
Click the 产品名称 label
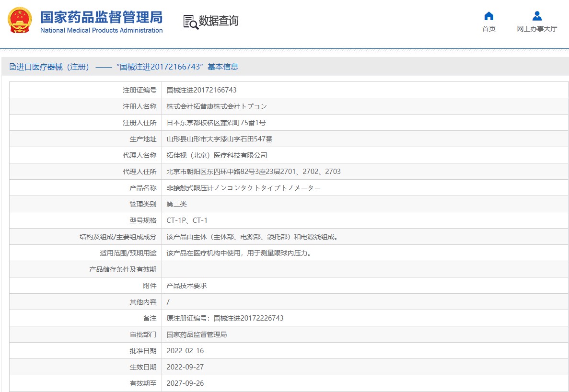(143, 188)
